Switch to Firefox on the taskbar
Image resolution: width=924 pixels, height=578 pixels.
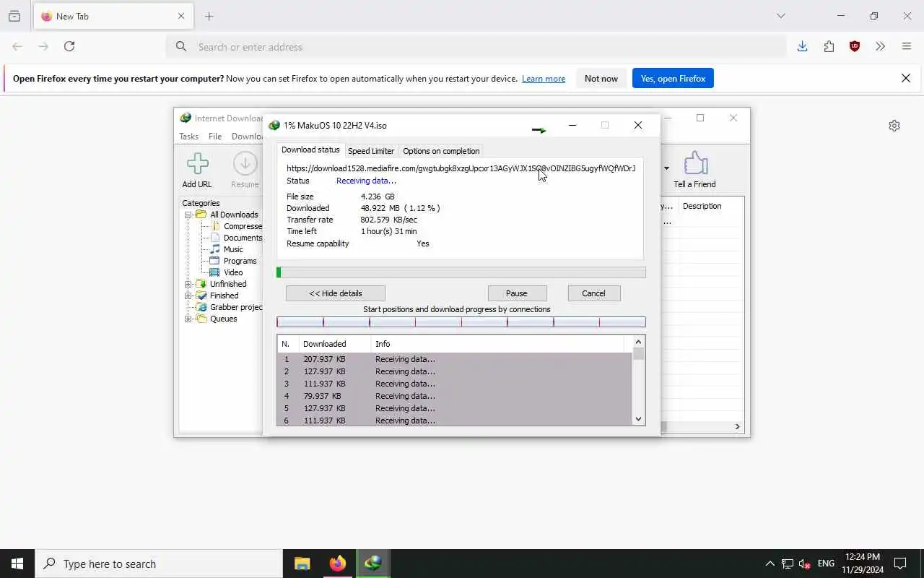pos(337,564)
